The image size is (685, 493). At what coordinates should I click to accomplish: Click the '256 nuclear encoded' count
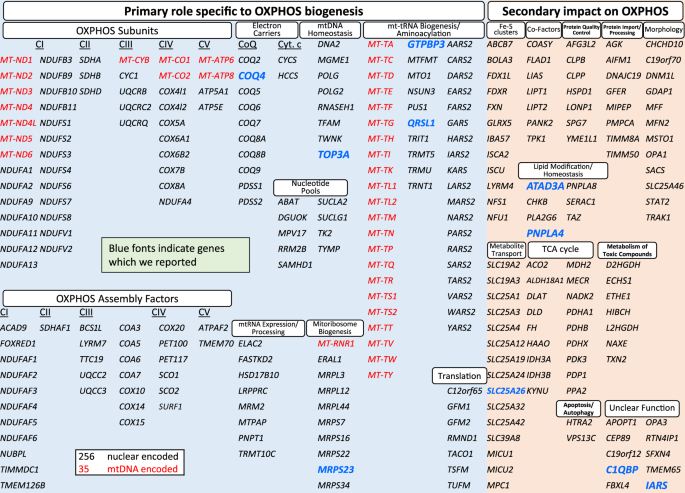tap(128, 456)
